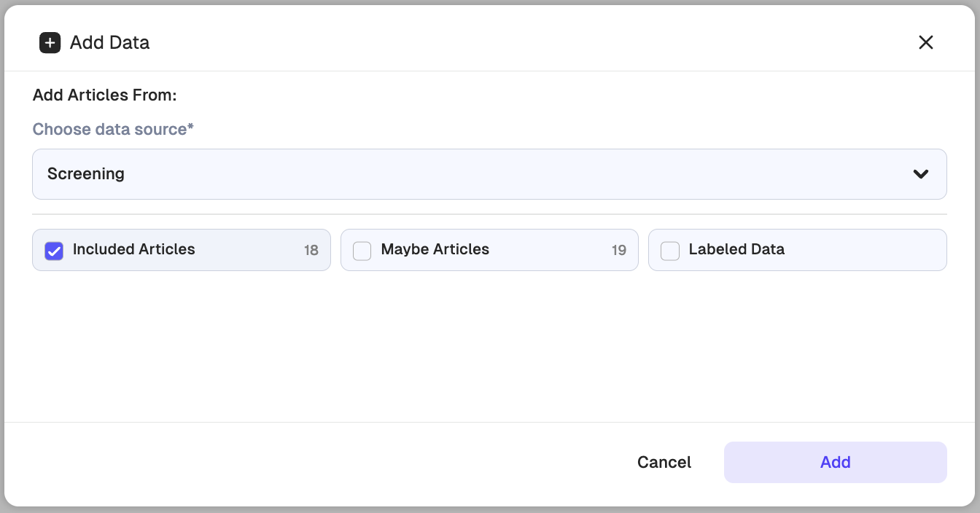Click the Labeled Data label text
This screenshot has width=980, height=513.
coord(736,249)
